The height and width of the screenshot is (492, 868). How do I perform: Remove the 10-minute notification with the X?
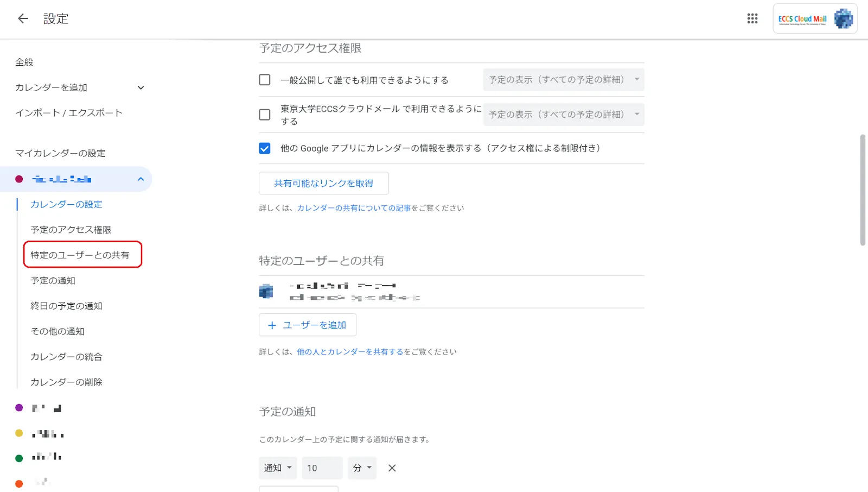pyautogui.click(x=392, y=468)
